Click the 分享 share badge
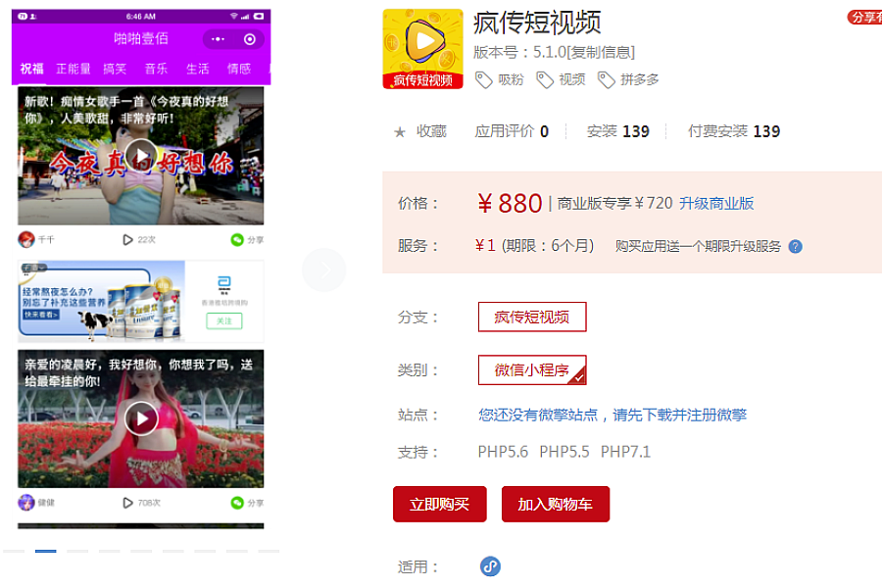The image size is (882, 588). point(864,18)
